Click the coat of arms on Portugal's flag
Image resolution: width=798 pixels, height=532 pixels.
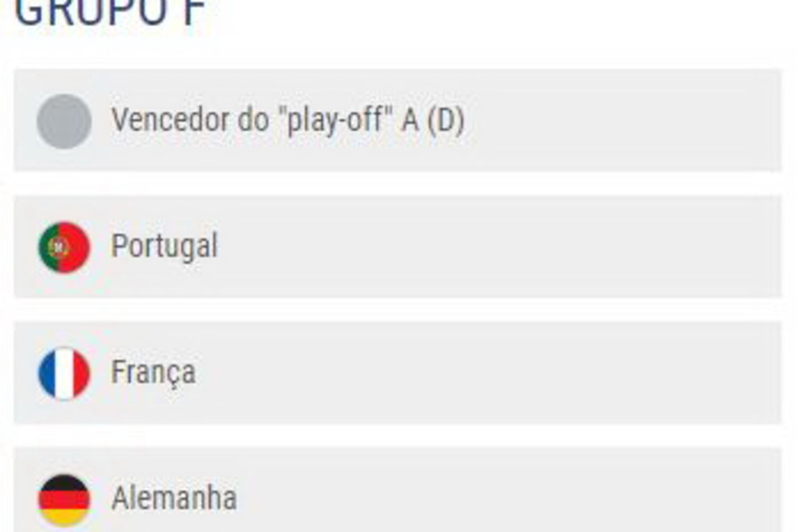[58, 247]
